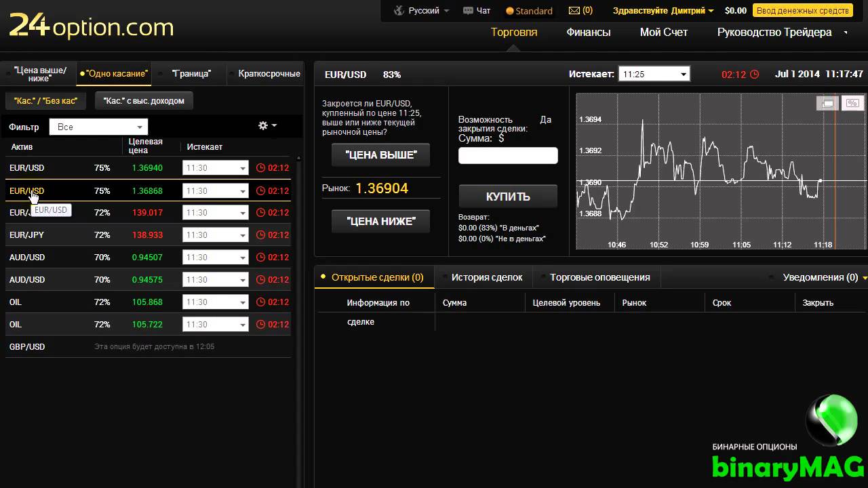Open 11:30 dropdown in AUD/USD 0.94507 row
The width and height of the screenshot is (868, 488).
click(x=216, y=258)
